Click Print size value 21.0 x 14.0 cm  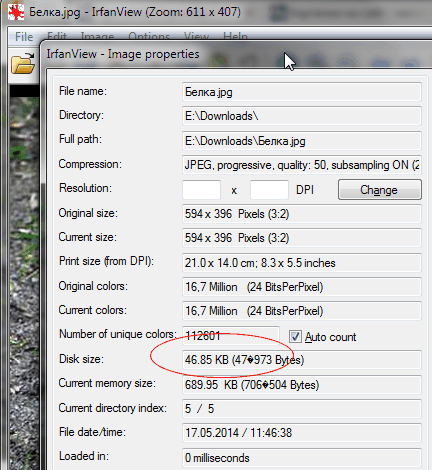tap(302, 263)
